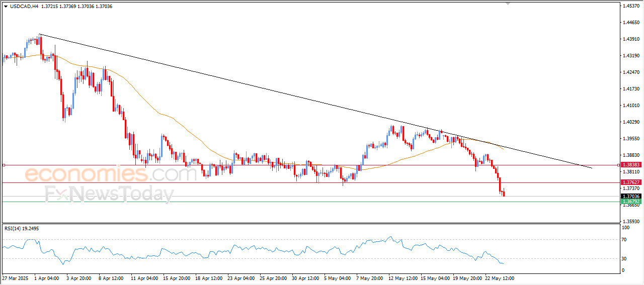The height and width of the screenshot is (285, 644).
Task: Click the green 1.36792 price level label
Action: (x=631, y=202)
